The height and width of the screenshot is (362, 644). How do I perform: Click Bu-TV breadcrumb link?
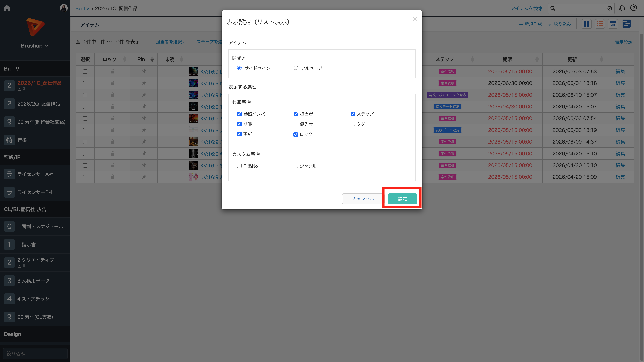(82, 8)
